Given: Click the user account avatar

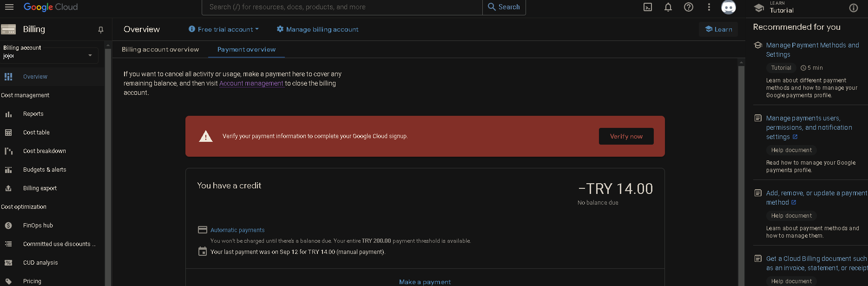Looking at the screenshot, I should [x=728, y=7].
